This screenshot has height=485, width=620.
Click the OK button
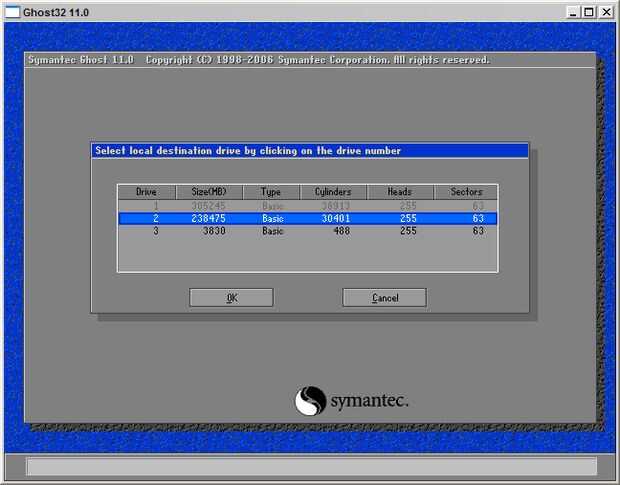pos(231,298)
